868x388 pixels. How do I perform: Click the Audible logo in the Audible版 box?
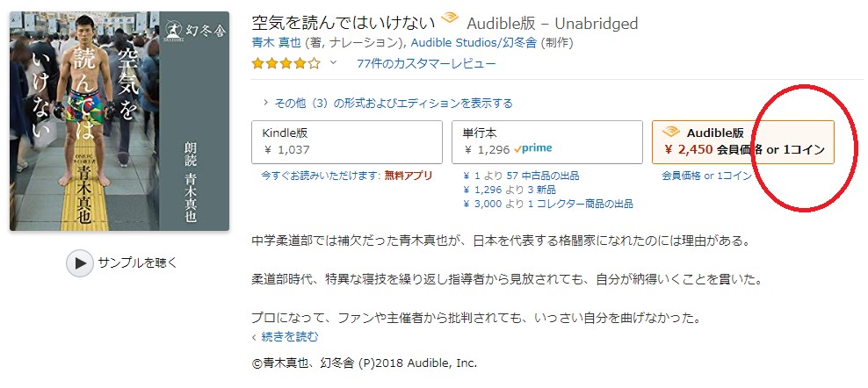[x=671, y=133]
